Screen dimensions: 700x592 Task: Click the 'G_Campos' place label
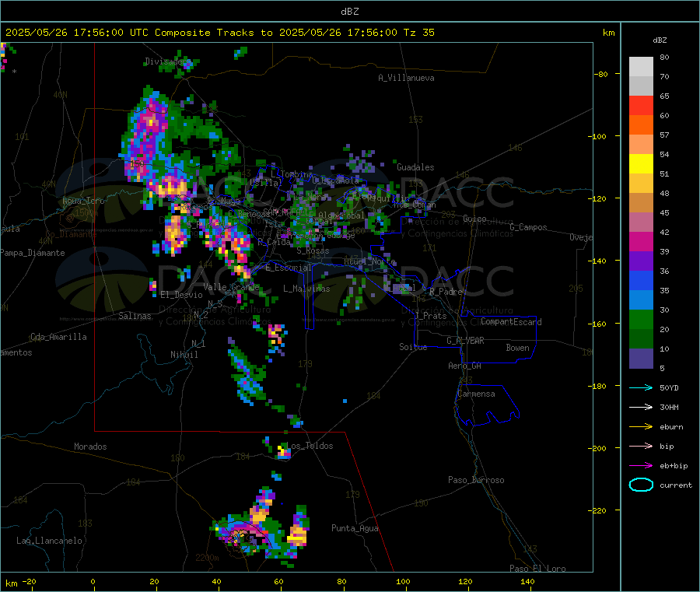[x=528, y=227]
